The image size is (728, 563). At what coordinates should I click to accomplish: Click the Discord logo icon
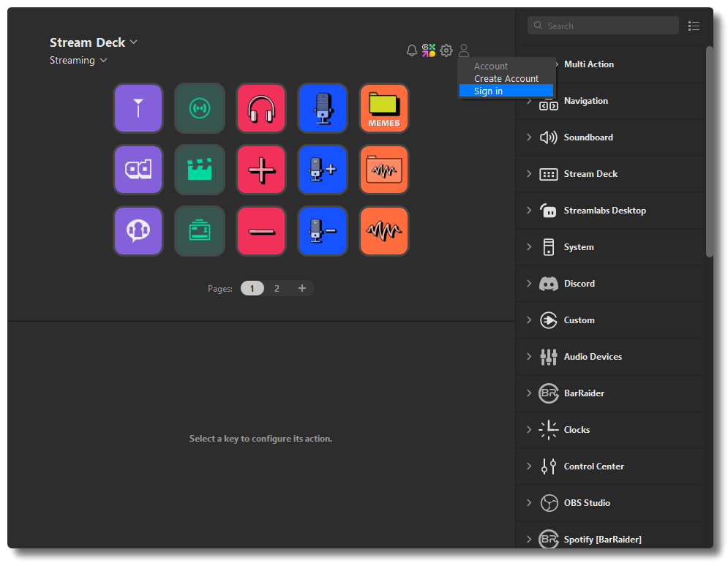coord(548,284)
